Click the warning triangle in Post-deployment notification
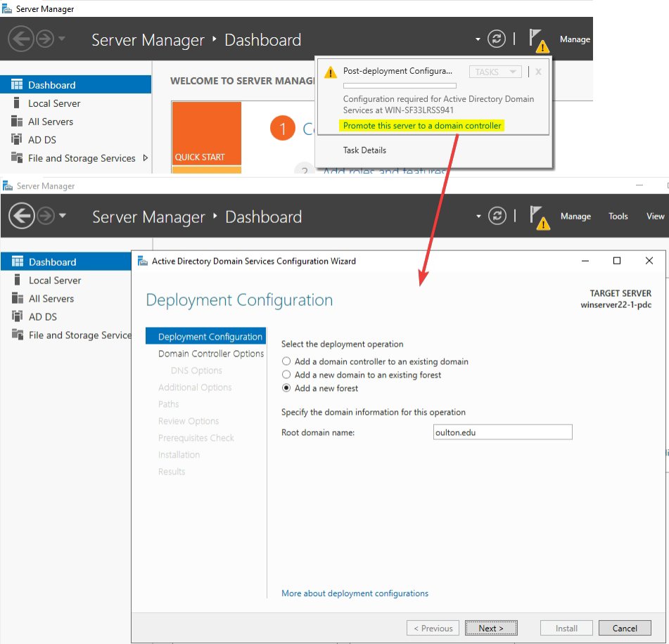 pos(329,72)
